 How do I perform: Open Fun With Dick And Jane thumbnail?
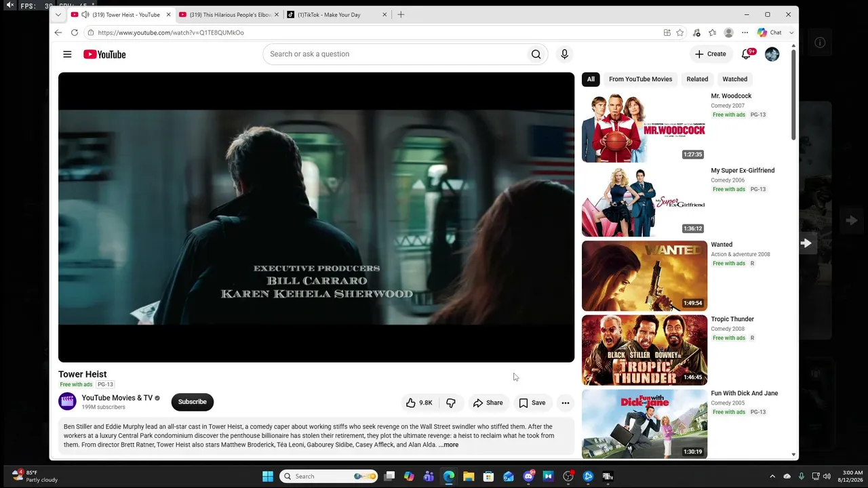(644, 424)
